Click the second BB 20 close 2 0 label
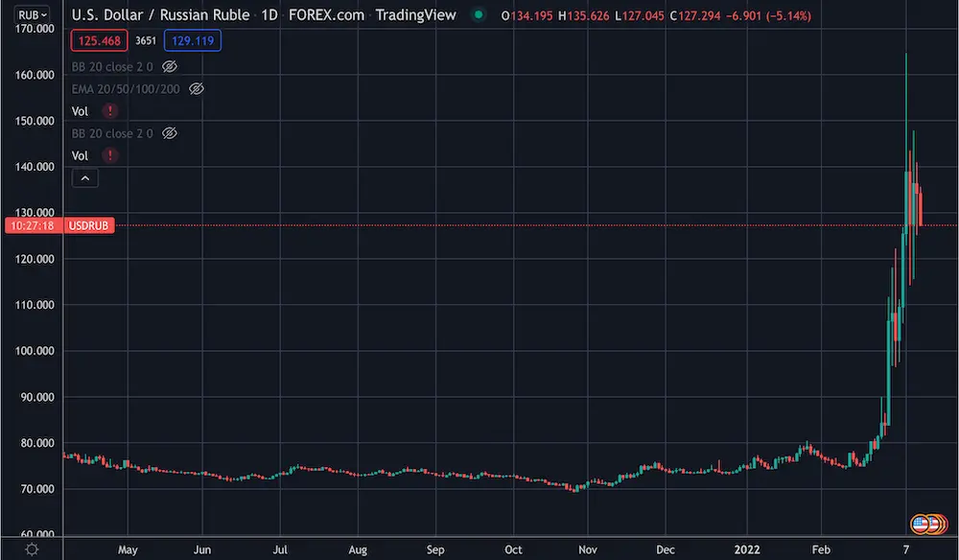This screenshot has height=560, width=959. (112, 133)
